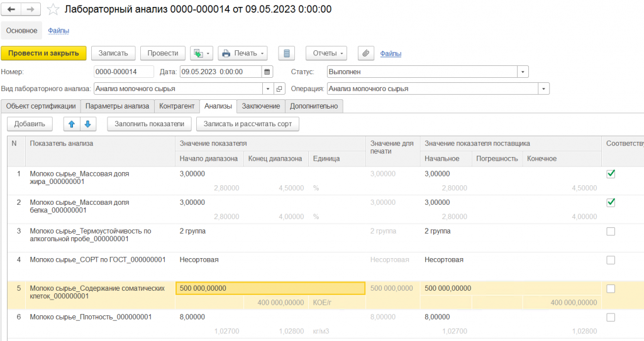The height and width of the screenshot is (341, 644).
Task: Click the Записать button
Action: click(113, 53)
